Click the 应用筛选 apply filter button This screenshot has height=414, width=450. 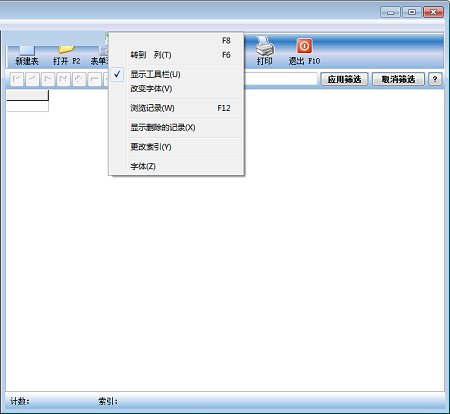tap(344, 79)
